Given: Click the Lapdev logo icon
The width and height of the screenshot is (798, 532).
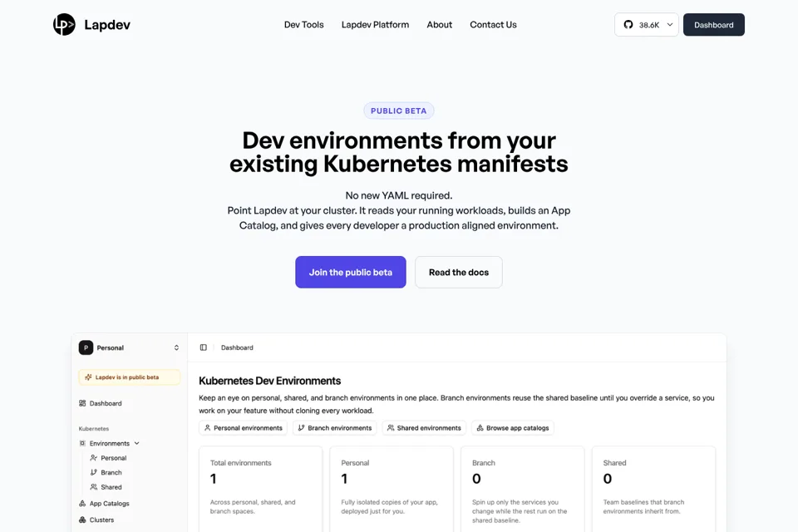Looking at the screenshot, I should 64,24.
